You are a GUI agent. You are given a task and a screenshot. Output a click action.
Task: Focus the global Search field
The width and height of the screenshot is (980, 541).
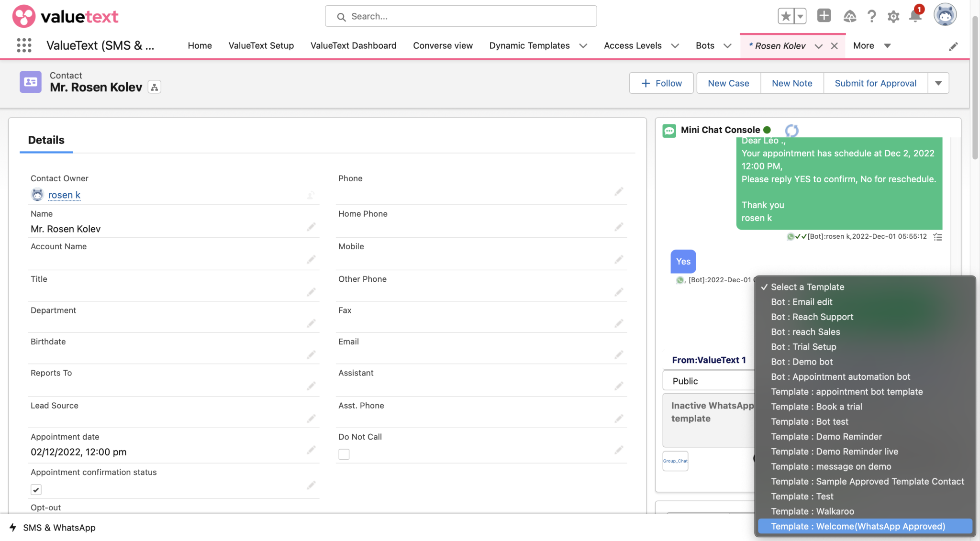point(461,16)
